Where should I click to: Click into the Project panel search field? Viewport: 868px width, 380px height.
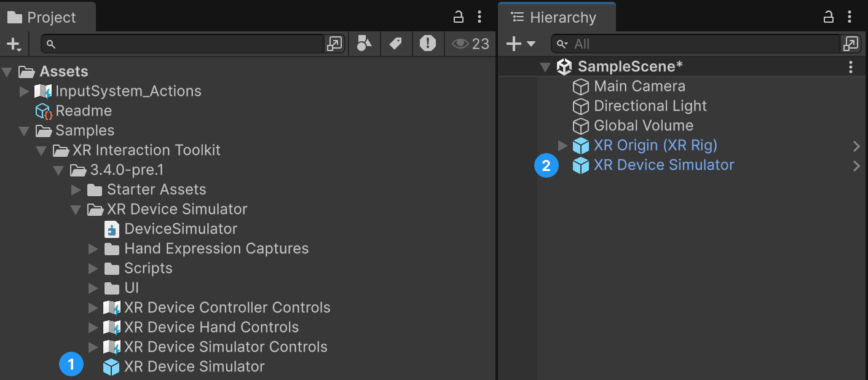point(182,44)
